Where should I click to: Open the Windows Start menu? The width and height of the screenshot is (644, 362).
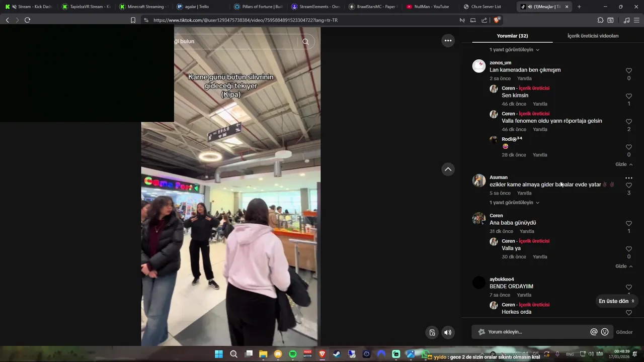click(219, 354)
